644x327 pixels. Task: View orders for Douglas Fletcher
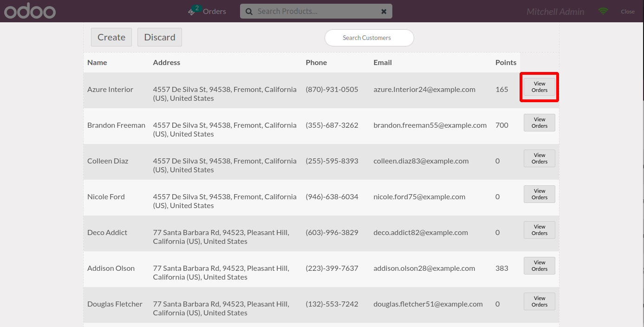pos(540,301)
